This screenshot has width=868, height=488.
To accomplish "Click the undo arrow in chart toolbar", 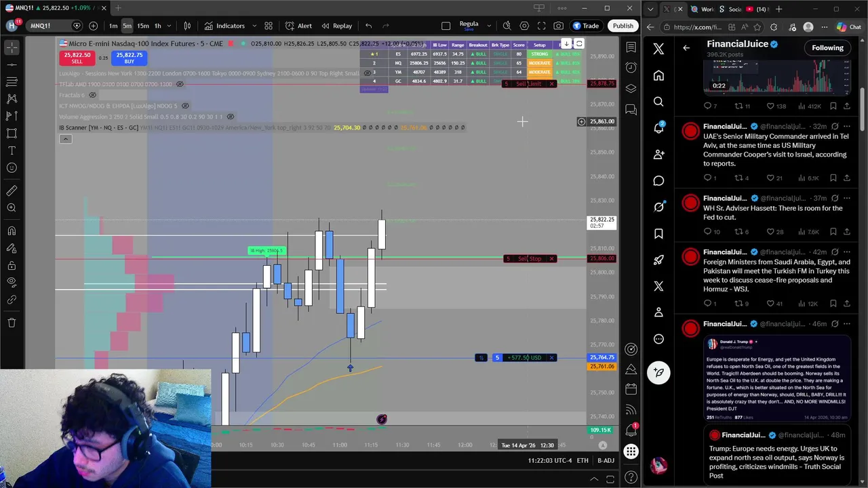I will (x=368, y=26).
